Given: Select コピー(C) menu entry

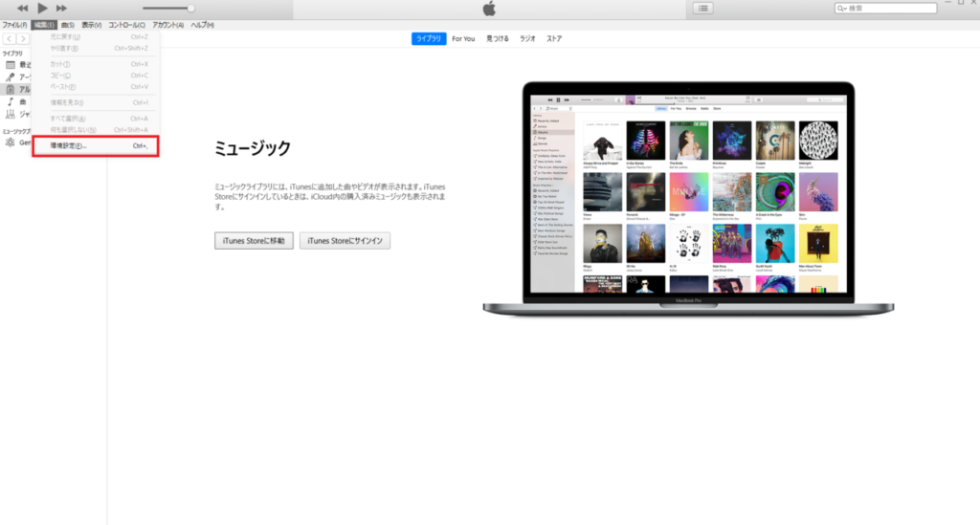Looking at the screenshot, I should tap(96, 76).
